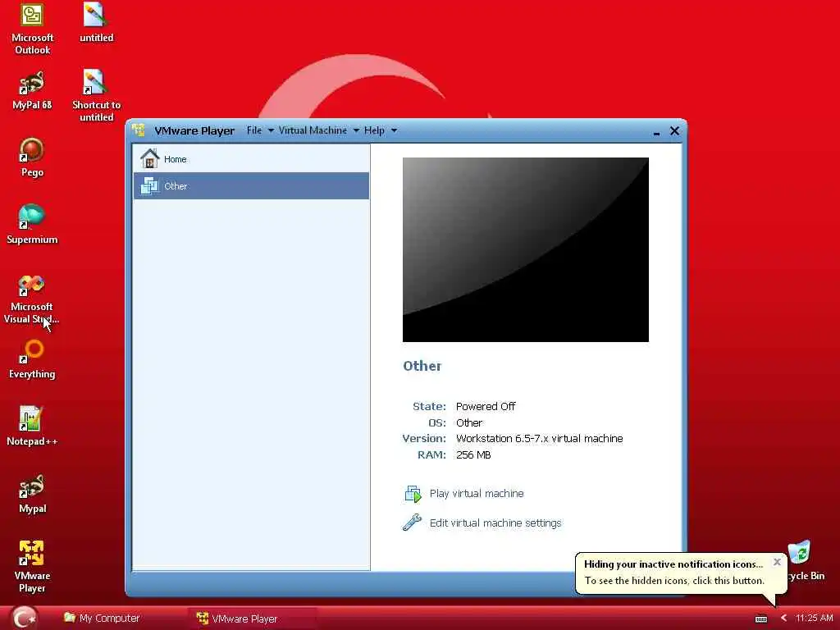Show hidden notification icons arrow

coord(783,619)
